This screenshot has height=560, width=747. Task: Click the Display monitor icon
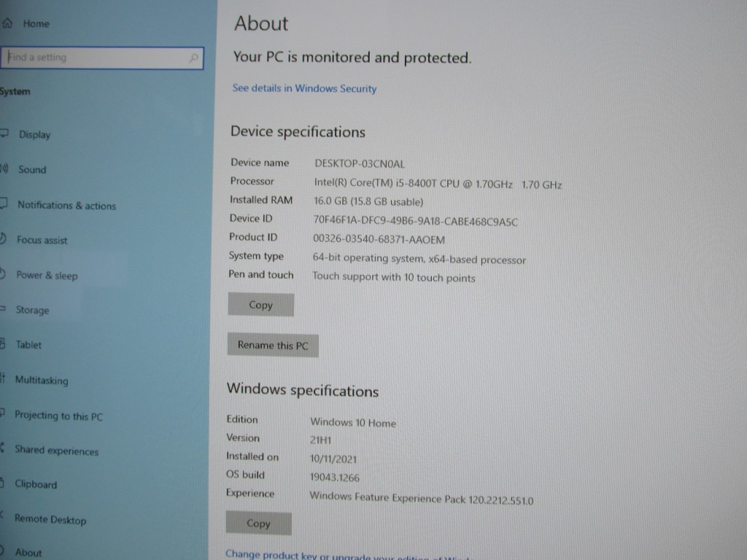(x=4, y=133)
